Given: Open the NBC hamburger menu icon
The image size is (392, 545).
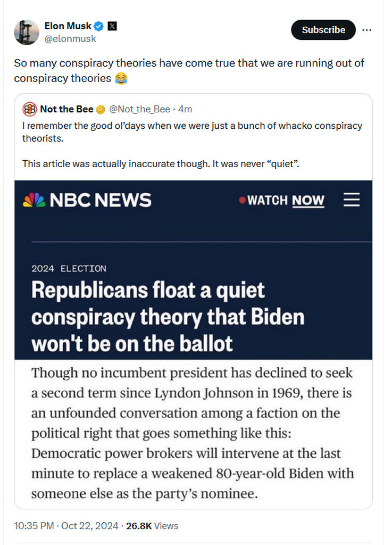Looking at the screenshot, I should pyautogui.click(x=352, y=200).
